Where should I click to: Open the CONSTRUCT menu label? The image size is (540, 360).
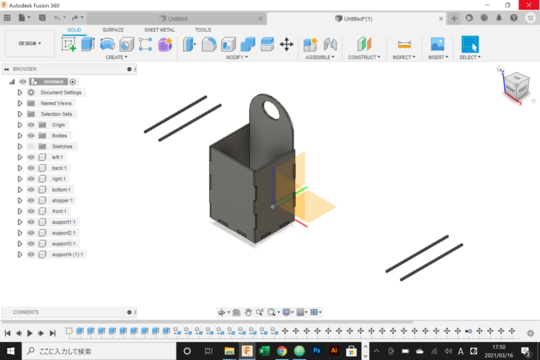point(364,57)
